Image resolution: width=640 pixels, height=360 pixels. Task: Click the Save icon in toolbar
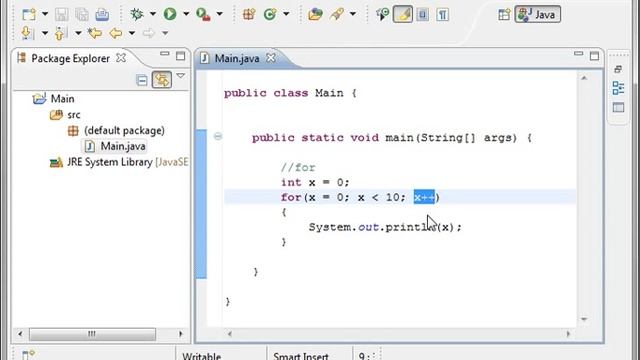coord(62,15)
